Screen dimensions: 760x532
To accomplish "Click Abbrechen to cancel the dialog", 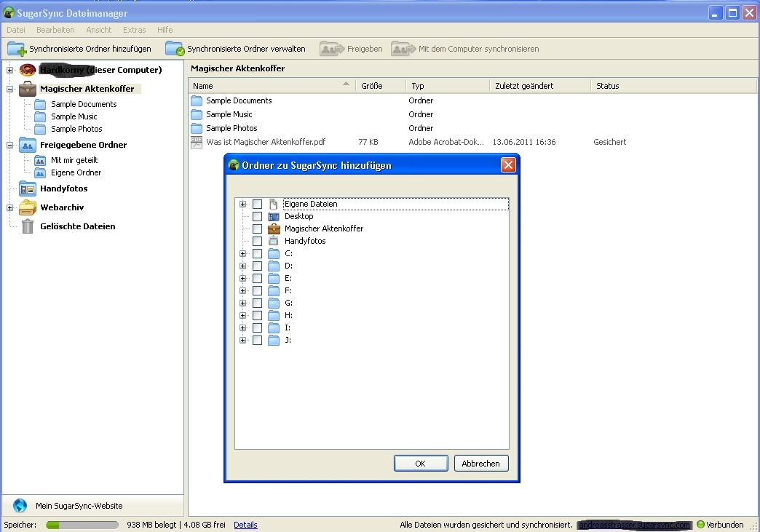I will (x=480, y=463).
